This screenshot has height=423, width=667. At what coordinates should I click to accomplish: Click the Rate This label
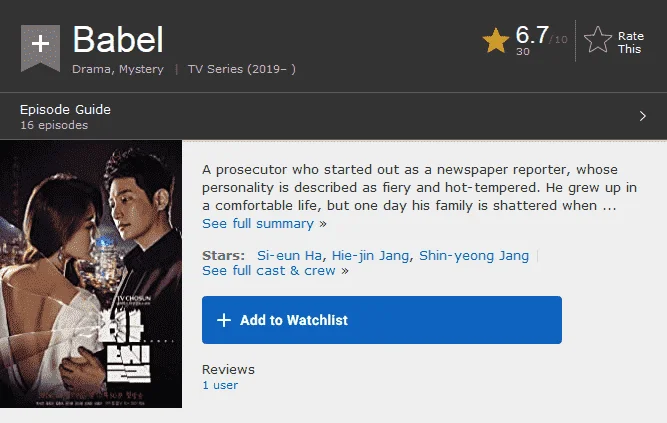(x=631, y=43)
